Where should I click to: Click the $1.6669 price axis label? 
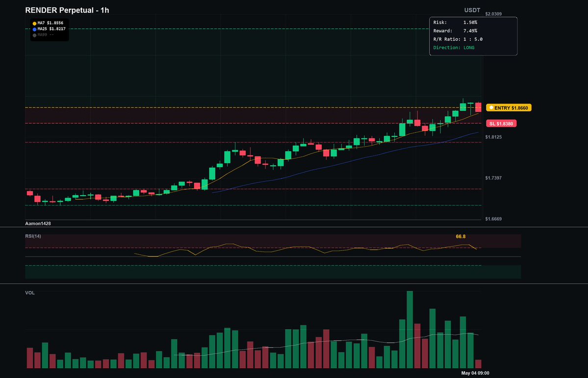(x=493, y=219)
